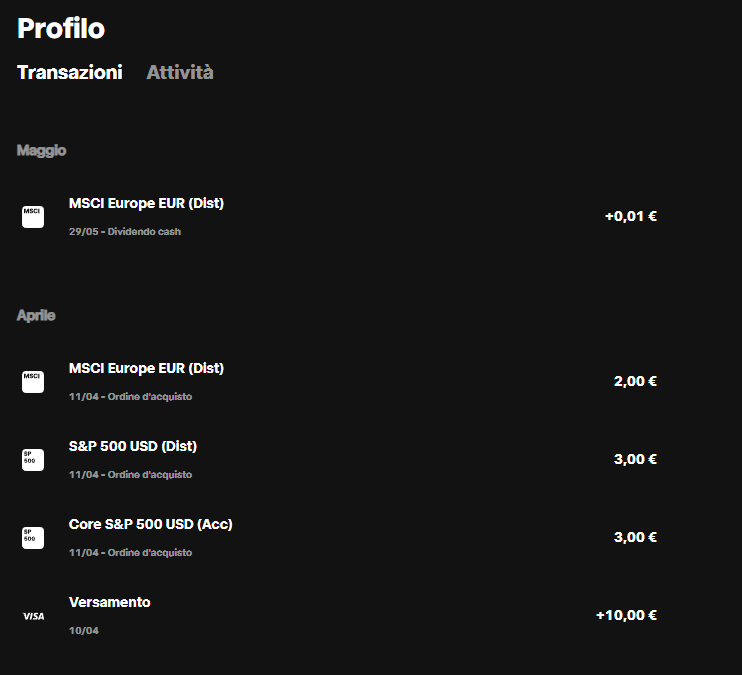Click the MSCI icon beside the dividend entry
The image size is (742, 675).
(x=33, y=217)
